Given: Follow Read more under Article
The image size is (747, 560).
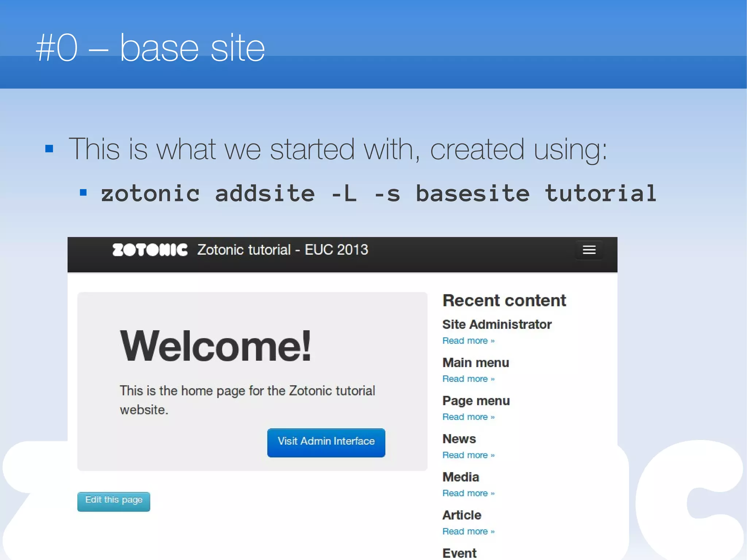Looking at the screenshot, I should (x=468, y=532).
